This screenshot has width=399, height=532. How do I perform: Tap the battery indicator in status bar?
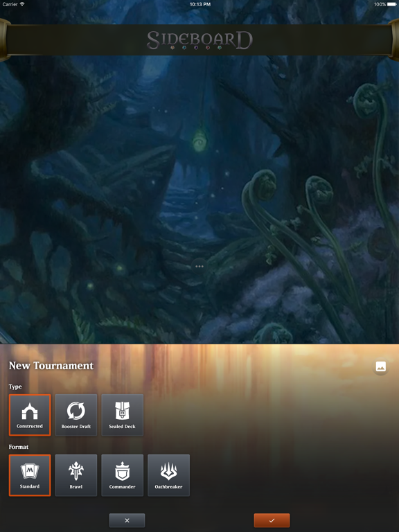click(391, 4)
